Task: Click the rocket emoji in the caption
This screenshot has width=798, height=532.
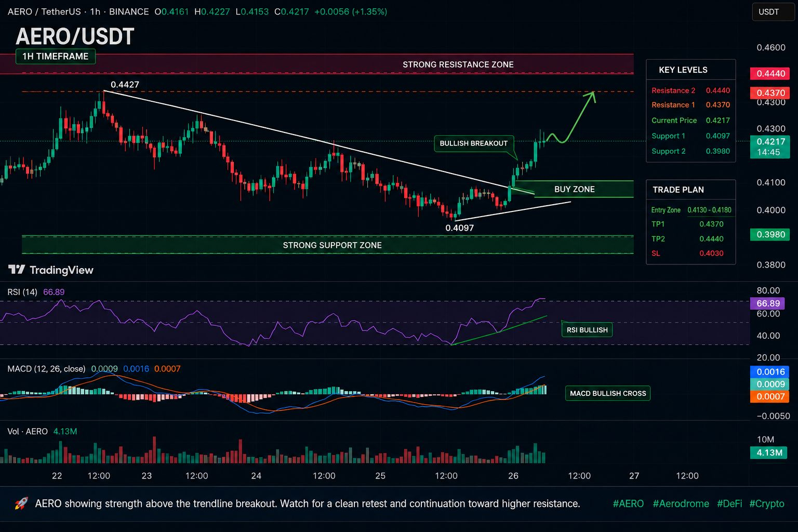Action: 21,503
